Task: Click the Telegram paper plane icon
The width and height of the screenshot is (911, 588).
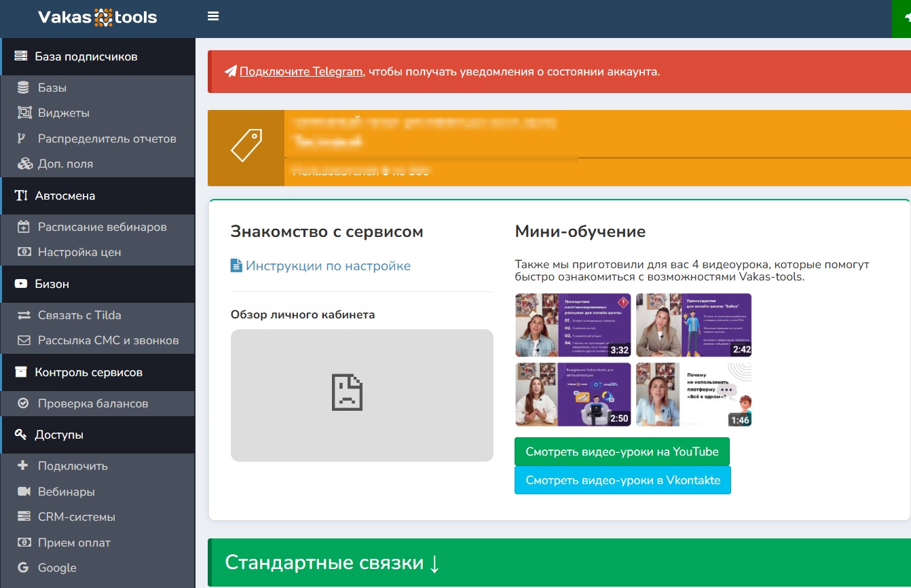Action: (231, 71)
